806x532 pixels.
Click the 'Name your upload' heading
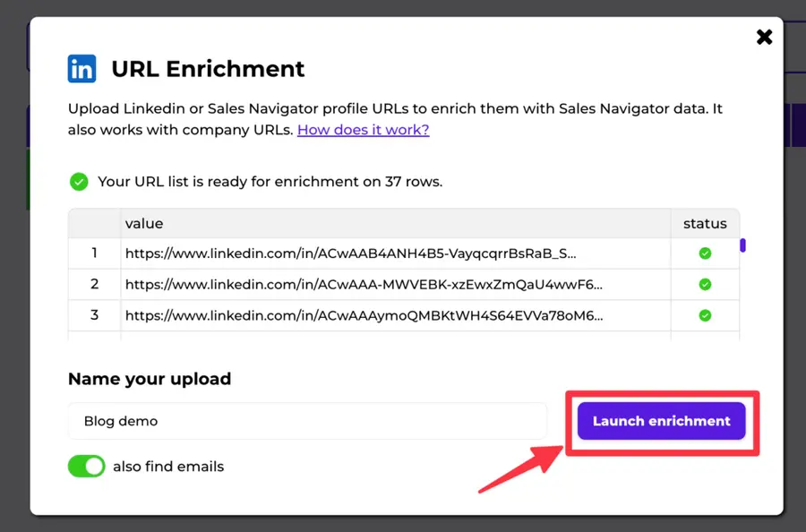tap(149, 379)
